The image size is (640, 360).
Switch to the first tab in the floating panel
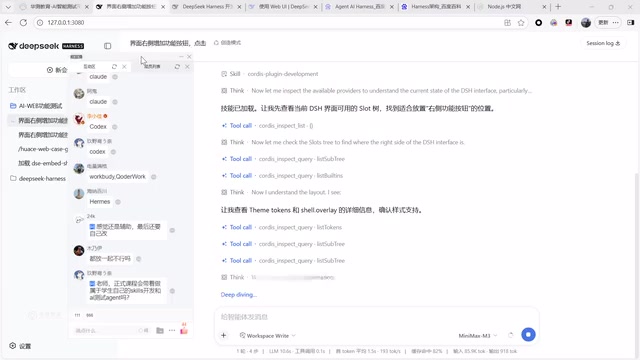89,67
